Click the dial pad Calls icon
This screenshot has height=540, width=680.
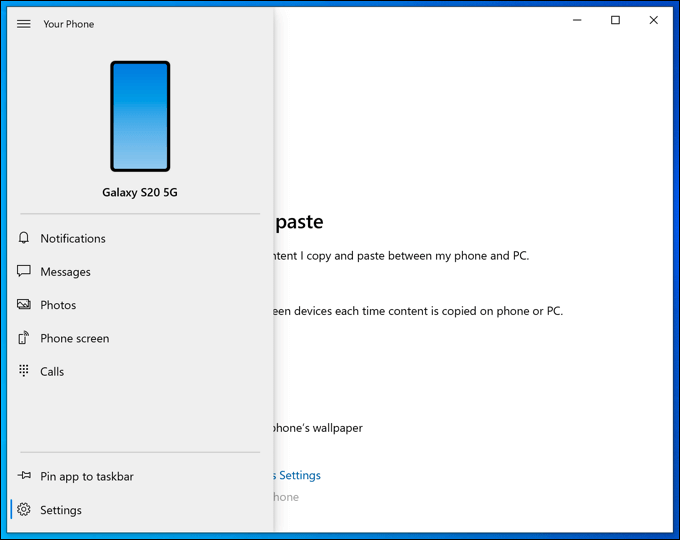24,371
